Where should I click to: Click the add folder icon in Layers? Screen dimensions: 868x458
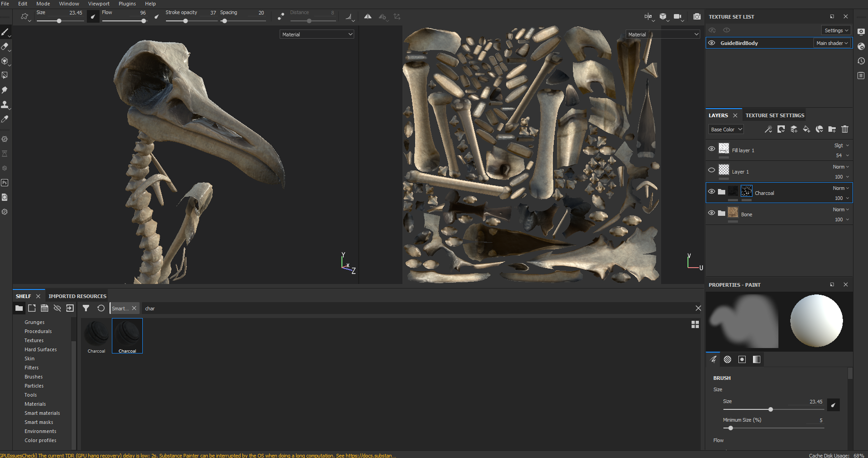(832, 129)
